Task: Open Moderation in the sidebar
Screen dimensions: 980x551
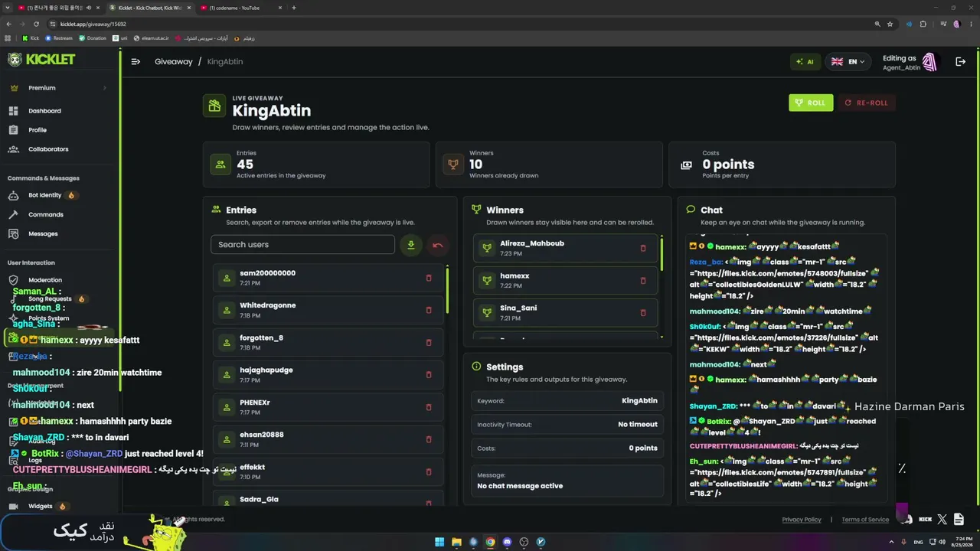Action: click(45, 280)
